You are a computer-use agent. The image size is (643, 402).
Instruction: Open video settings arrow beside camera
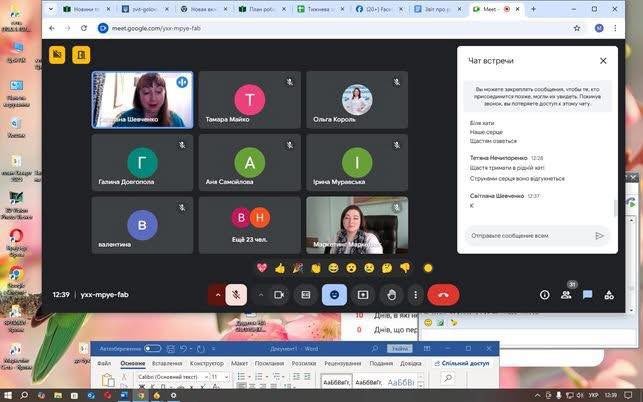tap(261, 295)
